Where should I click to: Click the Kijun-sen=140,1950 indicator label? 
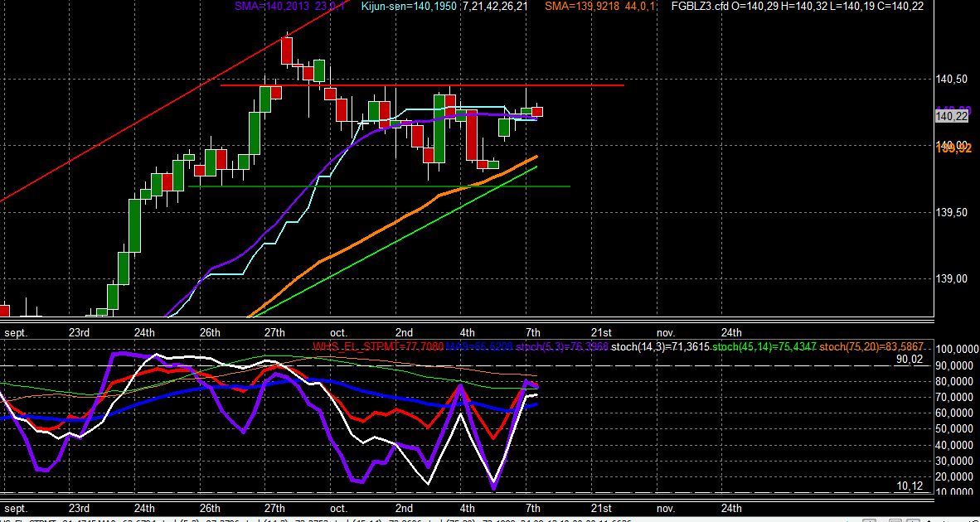(x=409, y=7)
